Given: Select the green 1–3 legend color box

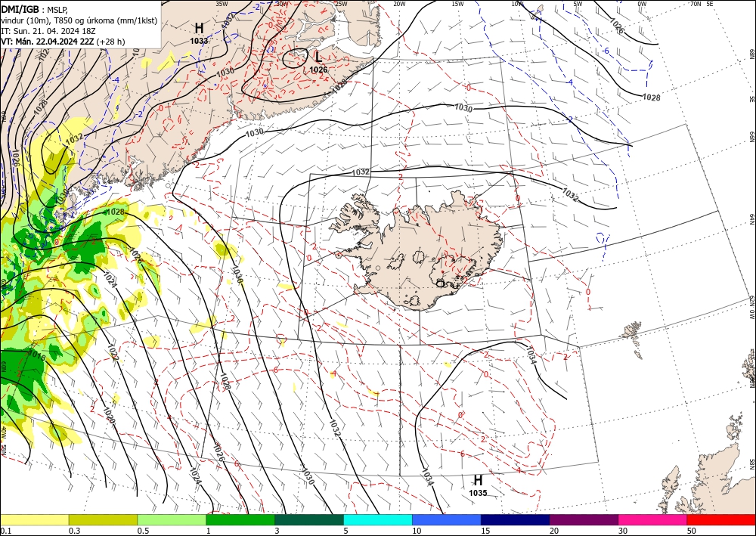Looking at the screenshot, I should click(x=240, y=519).
